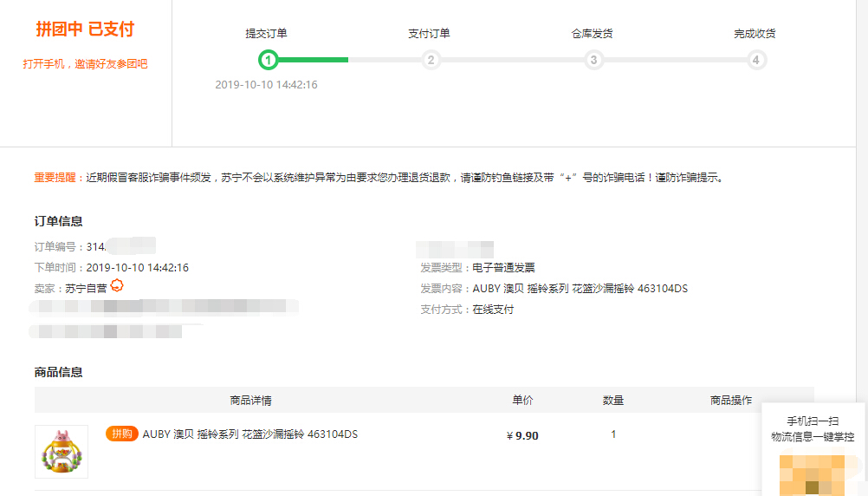Click step 2 circle under 支付订单
Viewport: 868px width, 496px height.
click(x=431, y=60)
